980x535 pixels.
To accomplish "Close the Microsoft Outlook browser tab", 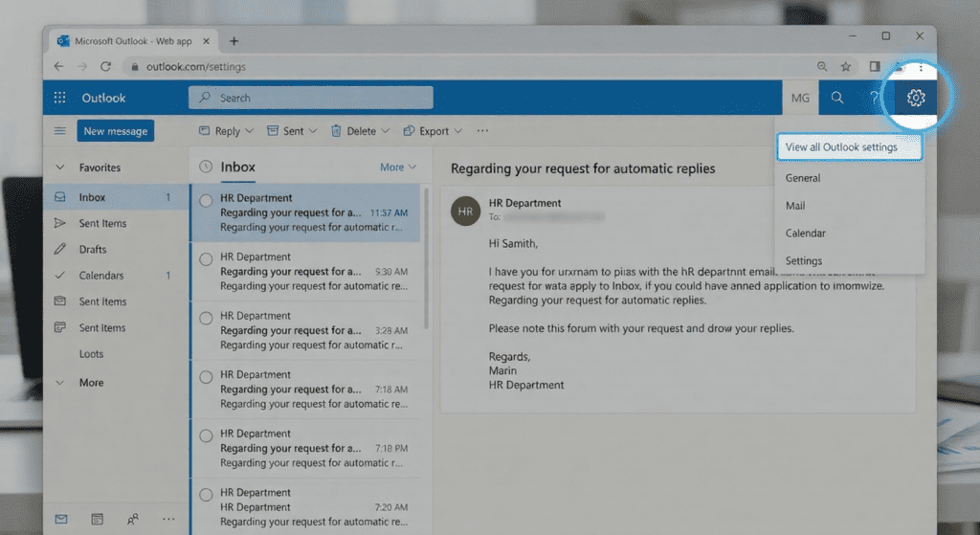I will [207, 41].
